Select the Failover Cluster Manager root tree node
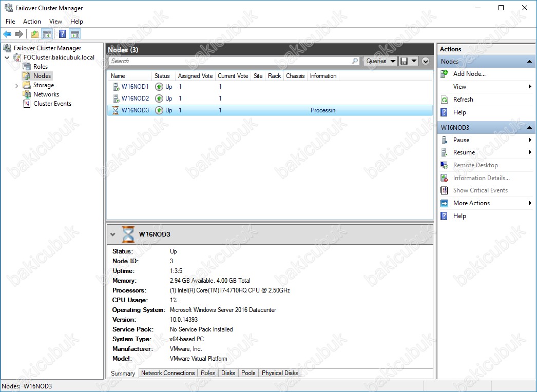The image size is (537, 392). coord(47,48)
